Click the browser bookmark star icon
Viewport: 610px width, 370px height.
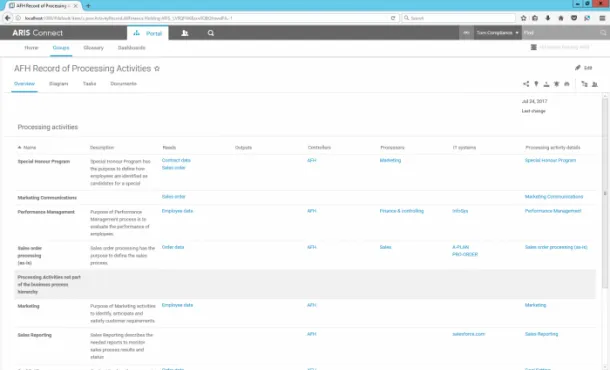[523, 18]
